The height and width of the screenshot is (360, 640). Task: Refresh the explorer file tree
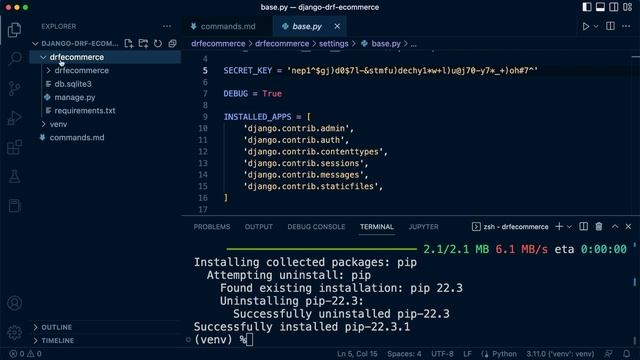[158, 43]
